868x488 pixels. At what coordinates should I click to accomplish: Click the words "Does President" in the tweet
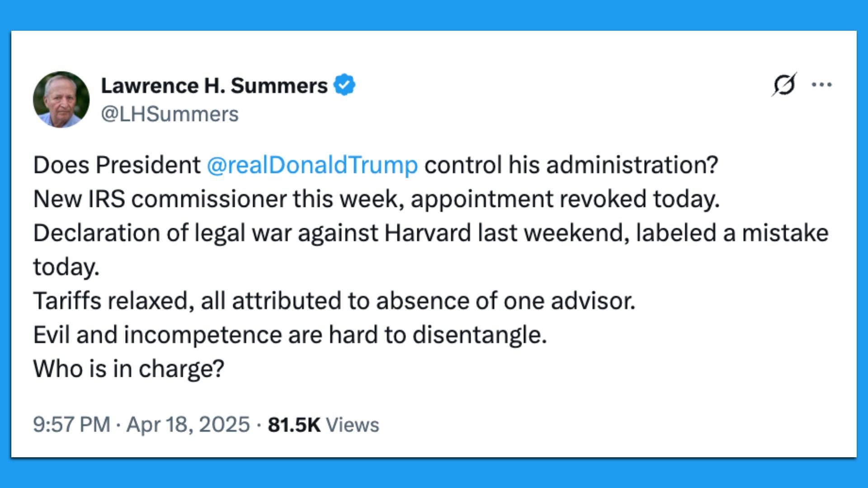[x=117, y=165]
